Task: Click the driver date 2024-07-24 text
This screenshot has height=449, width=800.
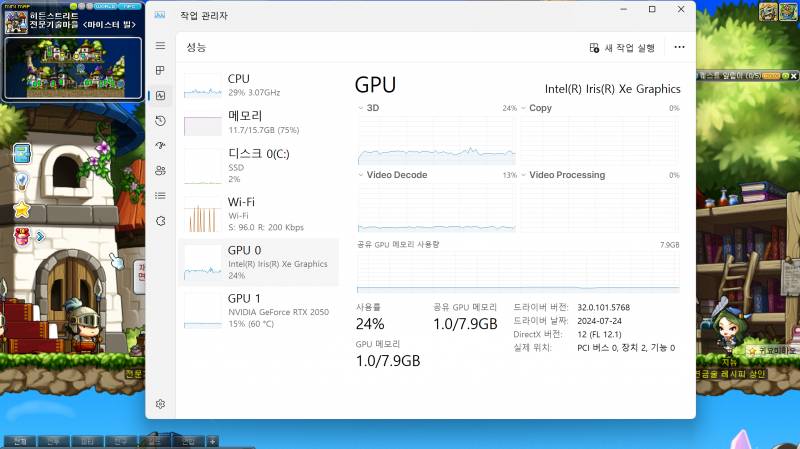Action: pos(599,321)
